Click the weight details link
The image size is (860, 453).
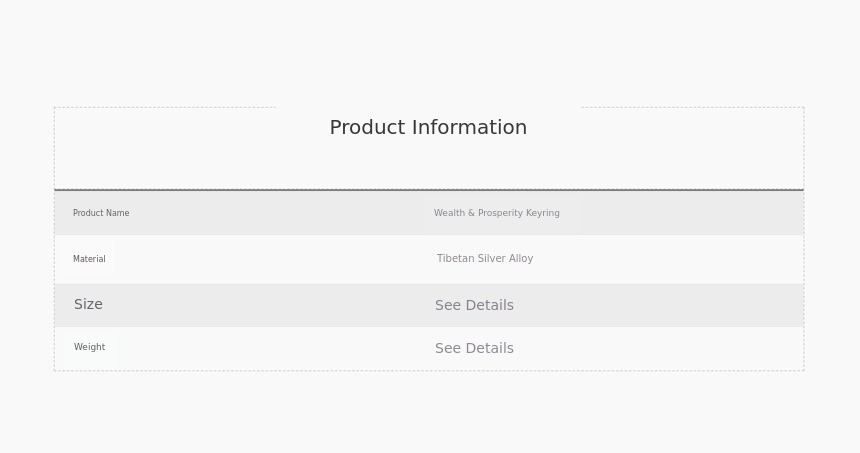474,349
